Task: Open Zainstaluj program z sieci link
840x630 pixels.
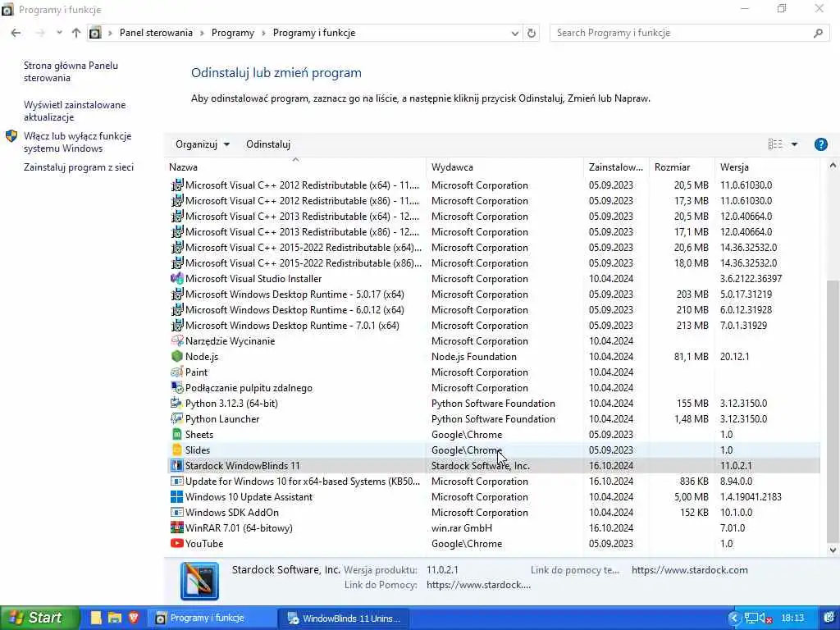Action: point(79,167)
